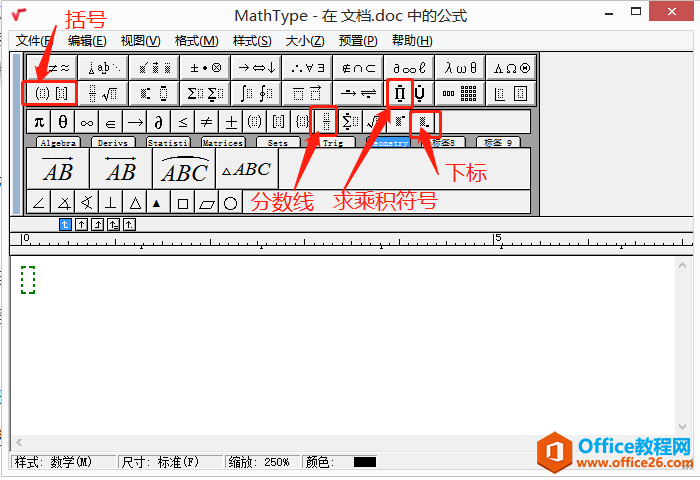
Task: Switch to the Derivs tab
Action: click(113, 142)
